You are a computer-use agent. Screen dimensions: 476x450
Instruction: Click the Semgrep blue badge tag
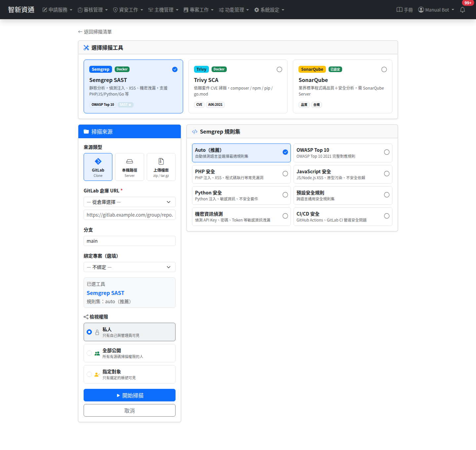tap(100, 69)
